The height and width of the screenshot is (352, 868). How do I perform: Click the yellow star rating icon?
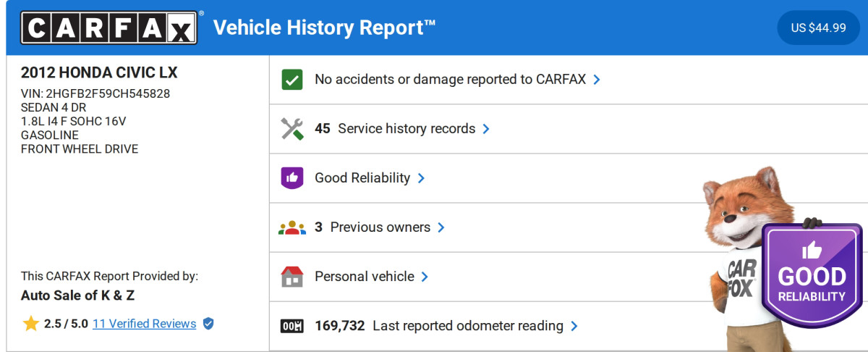30,324
